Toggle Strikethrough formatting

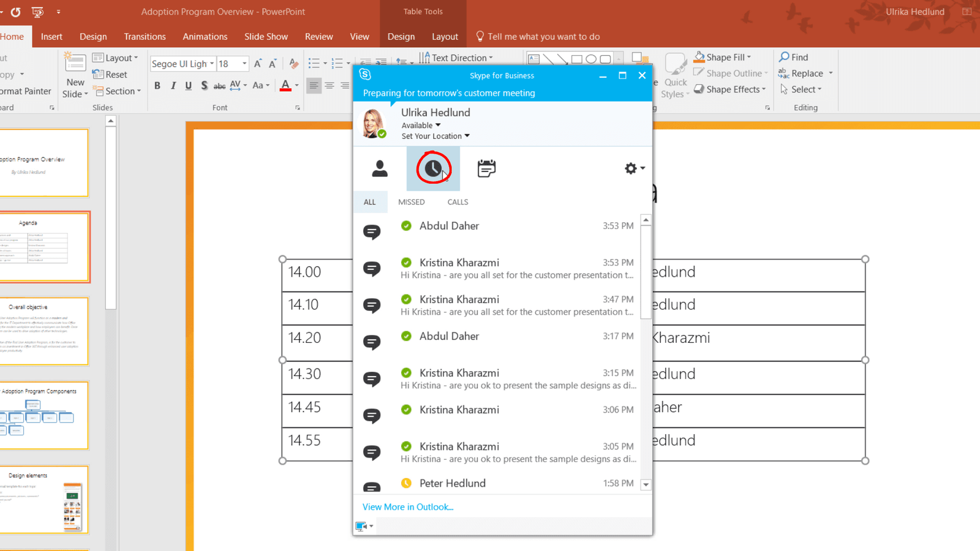pos(219,86)
